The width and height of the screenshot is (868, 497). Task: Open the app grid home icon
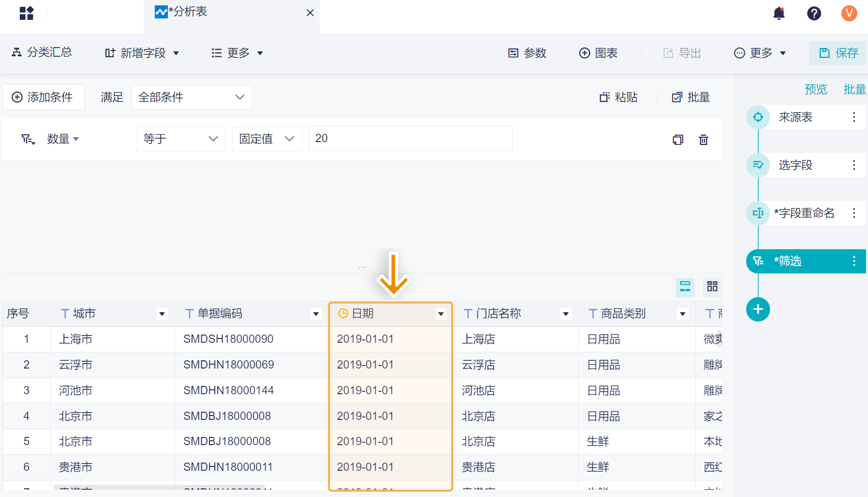pos(27,13)
